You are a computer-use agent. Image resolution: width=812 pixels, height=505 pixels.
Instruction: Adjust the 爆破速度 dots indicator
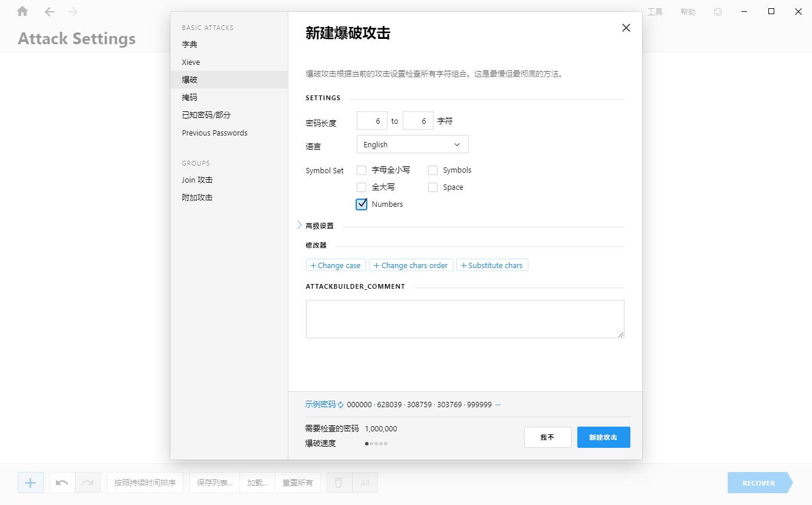[x=376, y=443]
